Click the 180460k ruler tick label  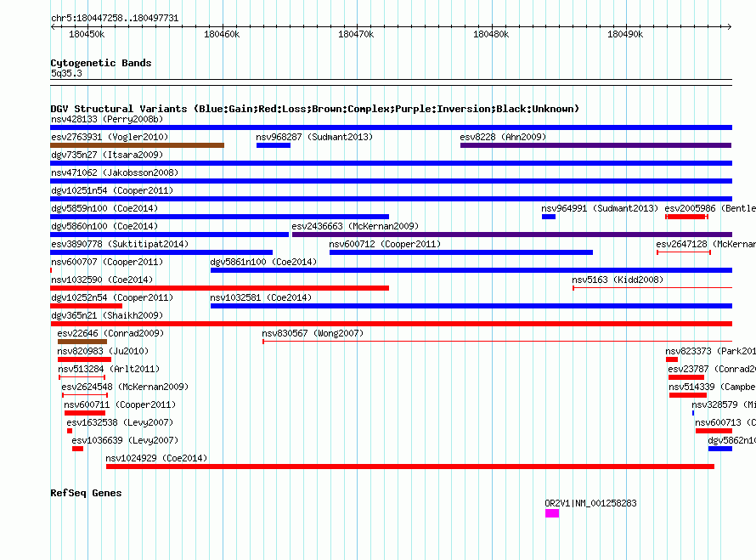tap(222, 34)
